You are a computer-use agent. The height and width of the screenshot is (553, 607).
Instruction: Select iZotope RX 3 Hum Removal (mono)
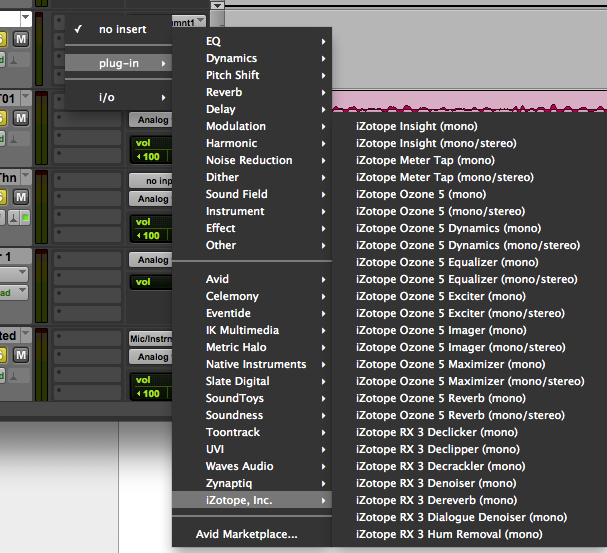coord(470,534)
